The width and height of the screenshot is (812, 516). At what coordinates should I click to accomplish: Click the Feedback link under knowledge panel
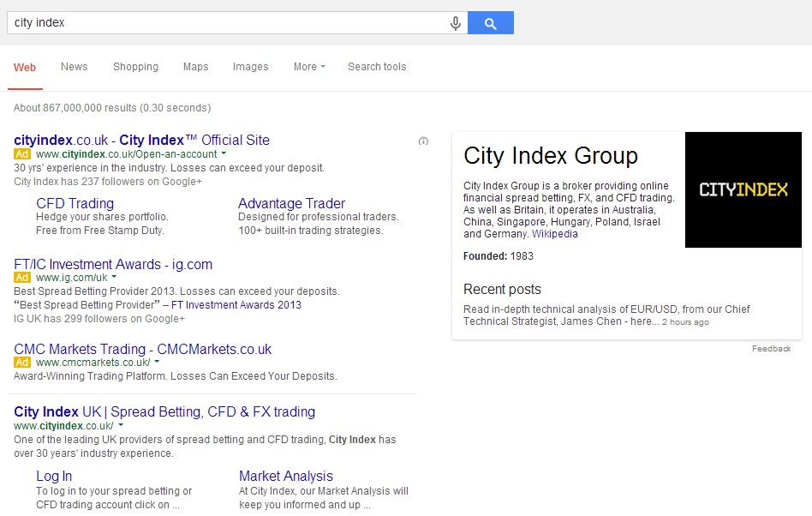coord(771,349)
